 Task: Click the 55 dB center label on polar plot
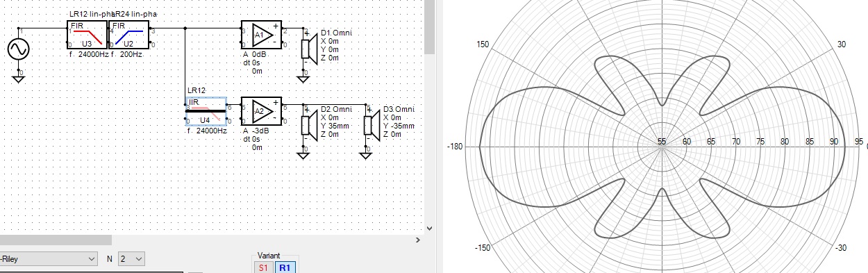(x=662, y=142)
